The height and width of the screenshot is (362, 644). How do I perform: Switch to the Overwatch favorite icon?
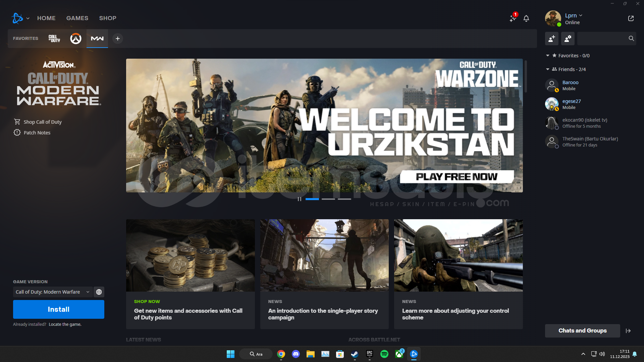[76, 39]
